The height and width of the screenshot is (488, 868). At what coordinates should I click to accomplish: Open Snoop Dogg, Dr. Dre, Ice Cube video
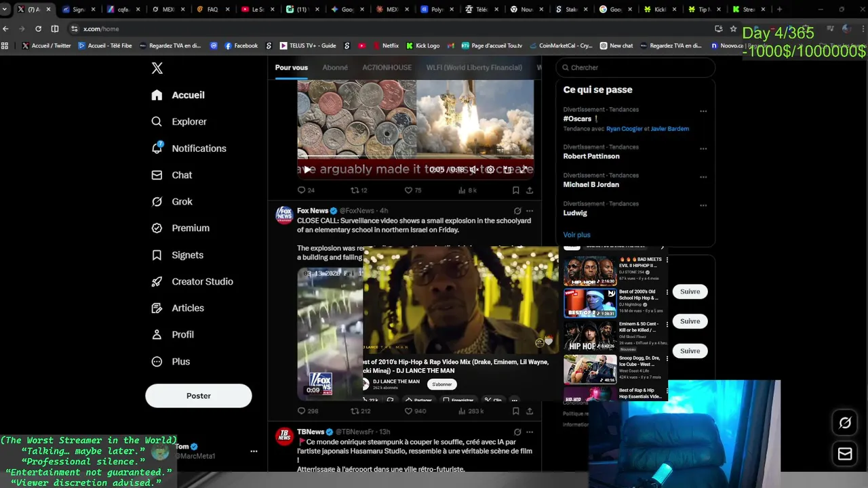coord(590,369)
